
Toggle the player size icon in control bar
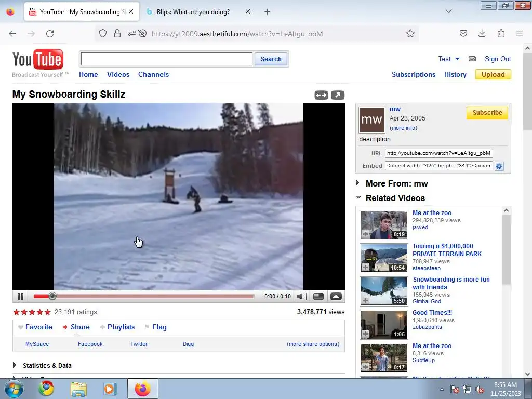point(318,297)
